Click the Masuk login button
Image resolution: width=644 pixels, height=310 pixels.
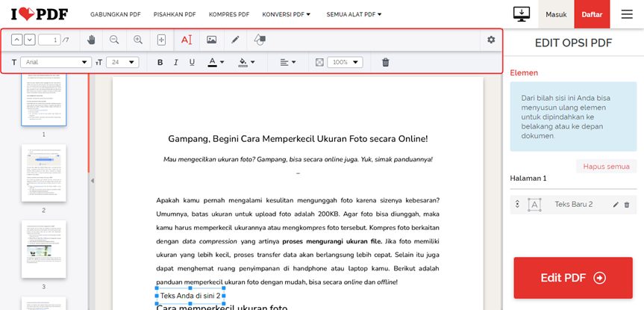click(556, 14)
